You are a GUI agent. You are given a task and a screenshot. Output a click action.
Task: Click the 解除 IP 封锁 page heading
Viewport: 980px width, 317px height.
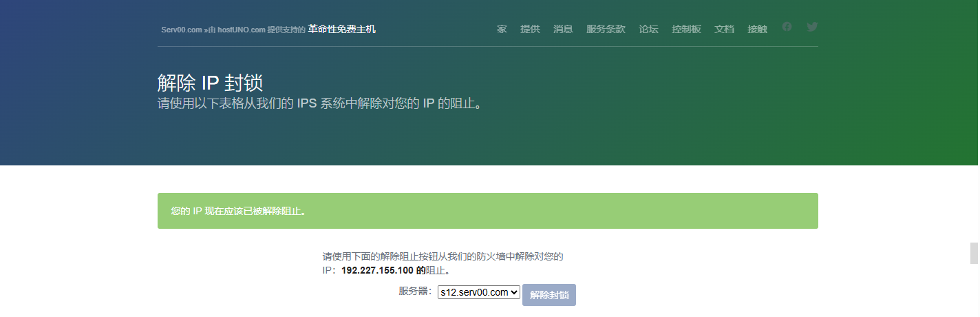click(x=210, y=83)
